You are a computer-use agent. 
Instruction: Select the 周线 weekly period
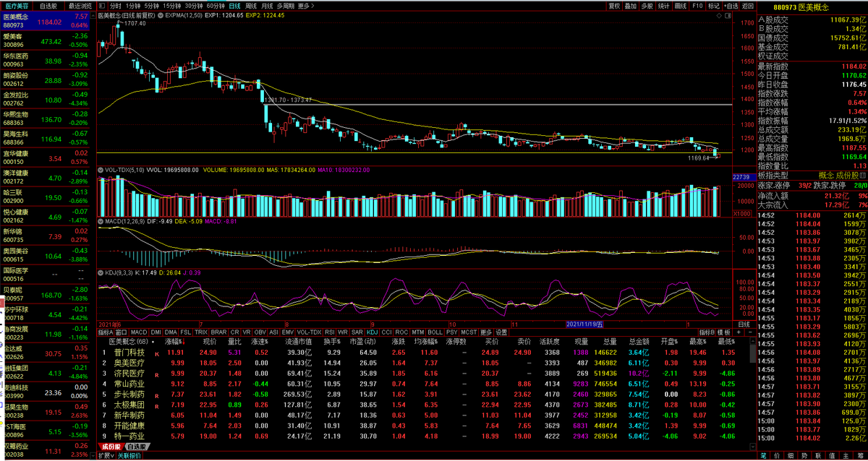252,6
